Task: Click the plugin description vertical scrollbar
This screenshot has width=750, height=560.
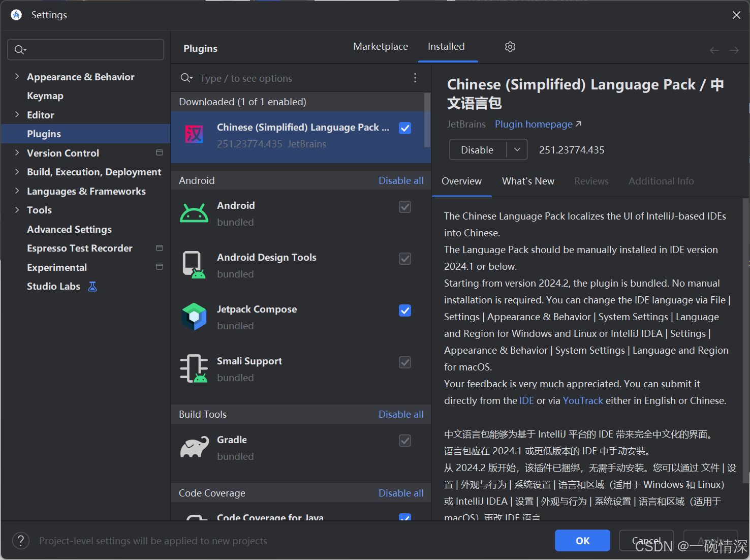Action: pyautogui.click(x=745, y=340)
